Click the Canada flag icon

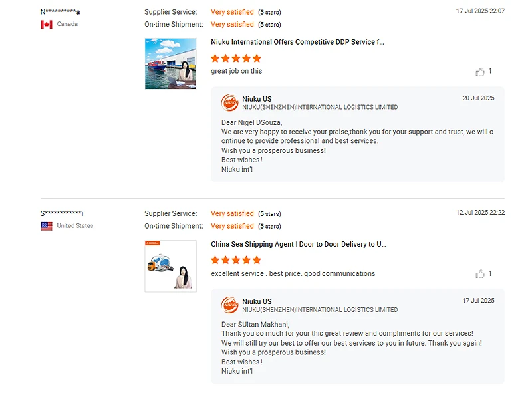click(x=47, y=25)
